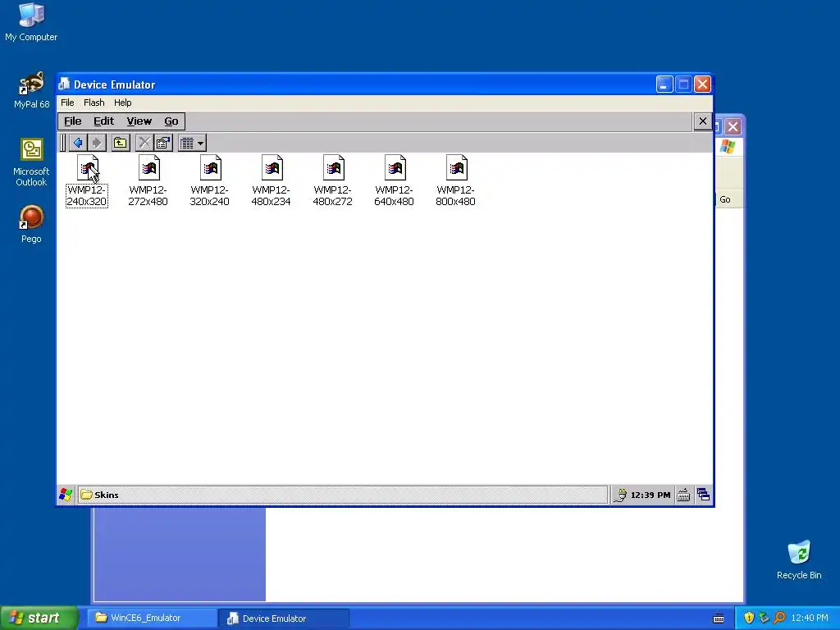Click the Forward arrow in explorer toolbar

point(97,143)
